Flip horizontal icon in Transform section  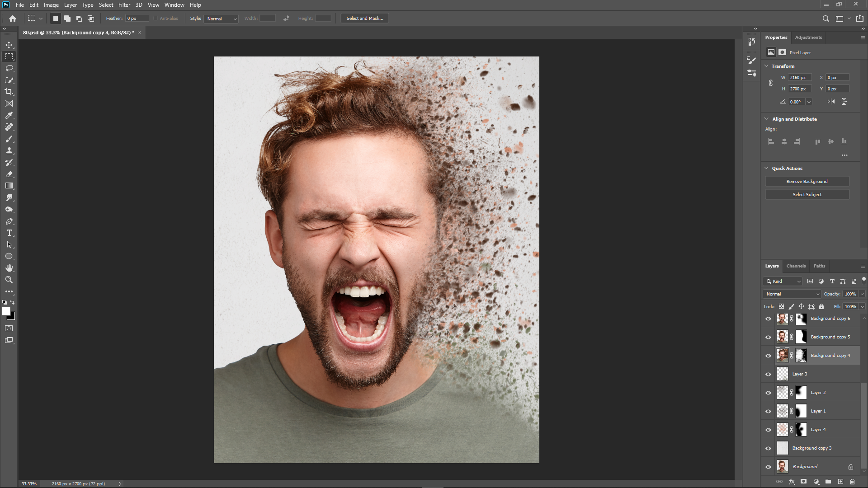831,102
